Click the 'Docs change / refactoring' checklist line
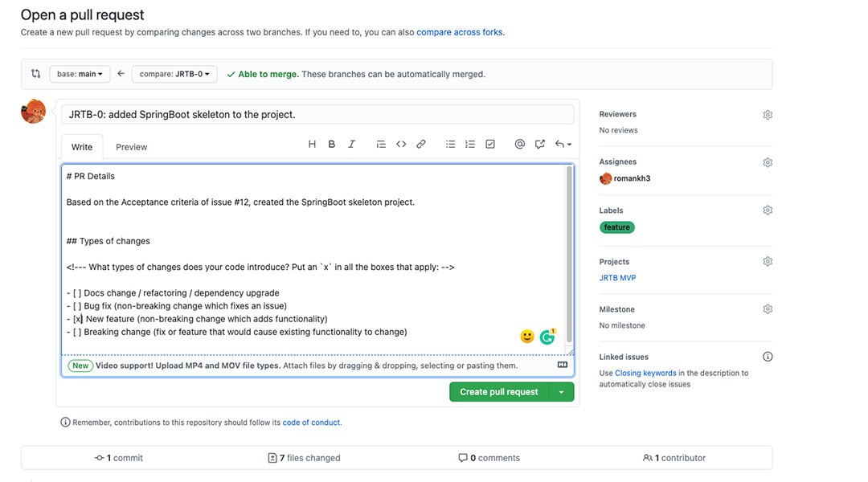The width and height of the screenshot is (868, 482). pos(173,292)
